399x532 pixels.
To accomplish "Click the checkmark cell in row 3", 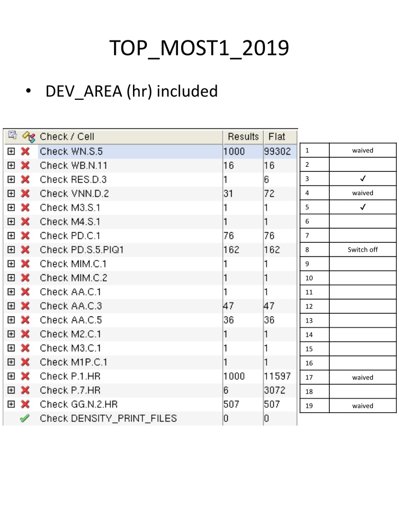I will (362, 178).
